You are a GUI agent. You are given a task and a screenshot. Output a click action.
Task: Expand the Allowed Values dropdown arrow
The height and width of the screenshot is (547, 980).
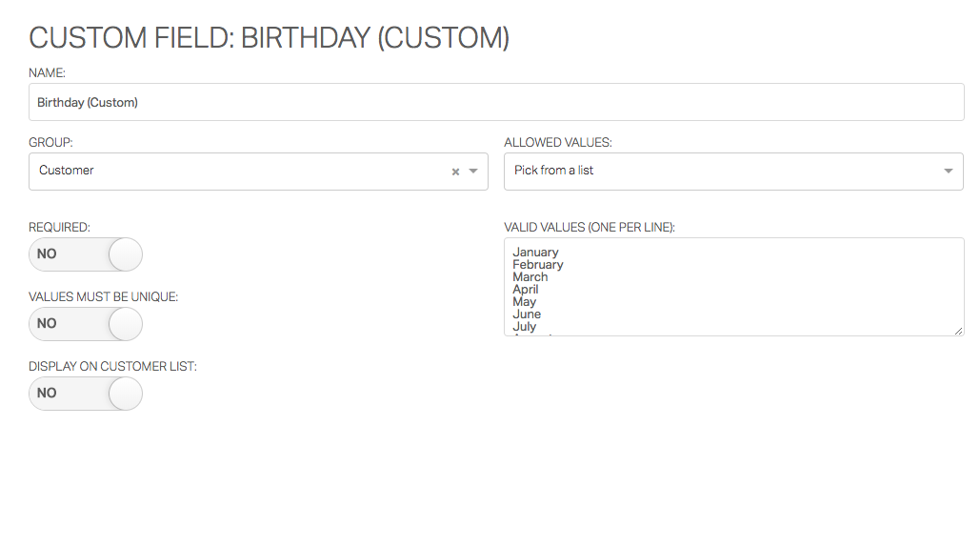tap(948, 172)
